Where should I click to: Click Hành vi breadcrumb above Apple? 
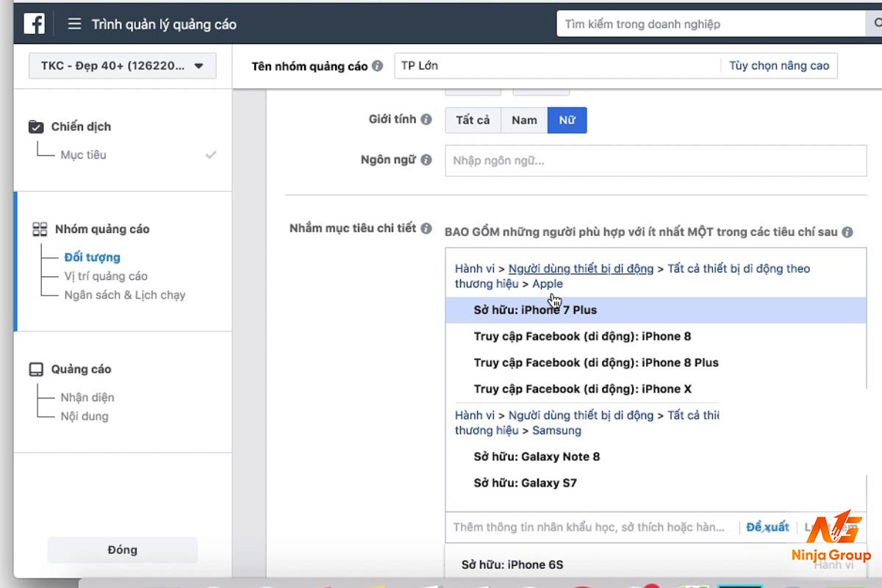coord(475,268)
